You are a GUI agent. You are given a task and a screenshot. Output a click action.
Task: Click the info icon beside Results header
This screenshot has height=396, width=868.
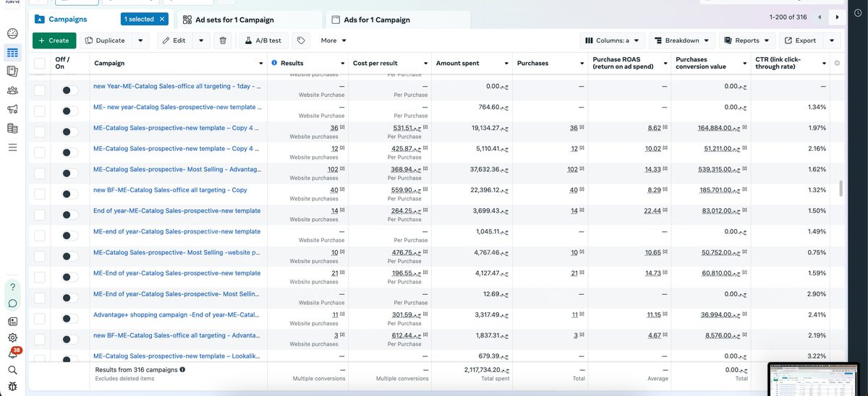click(x=275, y=64)
